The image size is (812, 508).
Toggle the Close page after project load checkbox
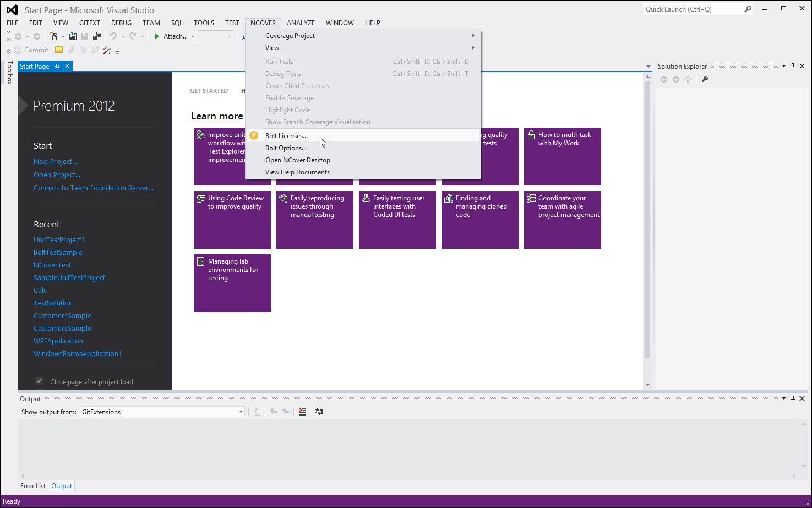[x=39, y=381]
